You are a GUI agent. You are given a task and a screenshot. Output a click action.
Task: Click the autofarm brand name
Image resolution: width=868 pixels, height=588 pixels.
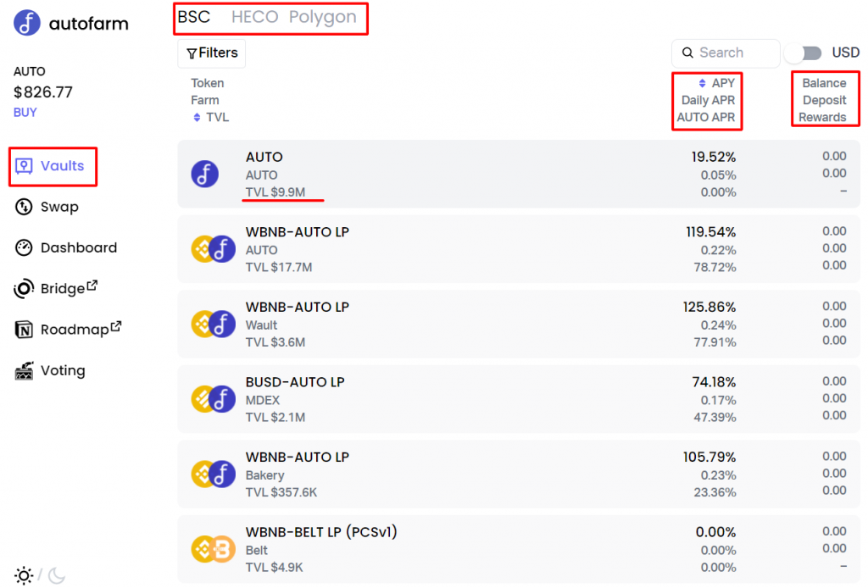point(88,24)
